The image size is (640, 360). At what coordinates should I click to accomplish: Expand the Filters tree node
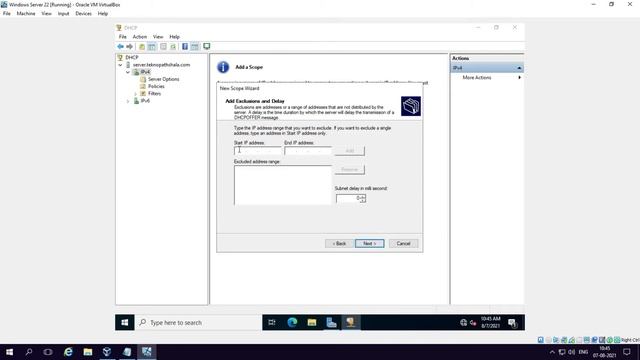pos(136,94)
